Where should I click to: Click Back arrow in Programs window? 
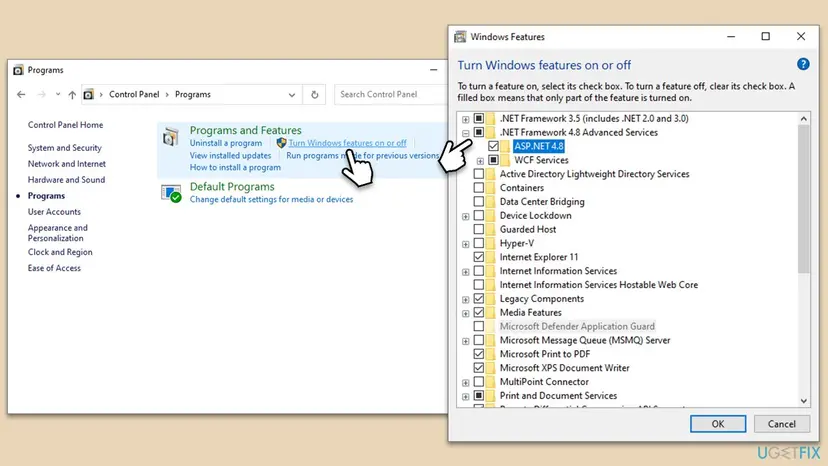click(x=21, y=95)
